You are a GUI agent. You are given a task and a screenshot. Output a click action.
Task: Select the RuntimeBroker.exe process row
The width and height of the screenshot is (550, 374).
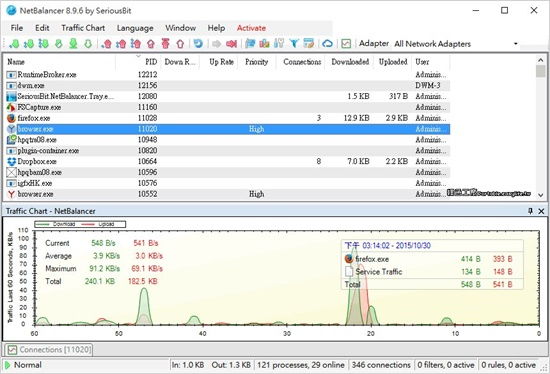pyautogui.click(x=227, y=75)
